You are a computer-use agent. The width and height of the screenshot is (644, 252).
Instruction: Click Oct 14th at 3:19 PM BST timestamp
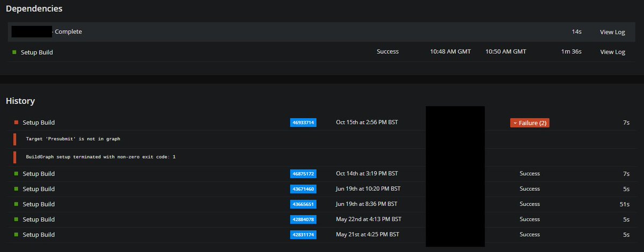click(367, 174)
